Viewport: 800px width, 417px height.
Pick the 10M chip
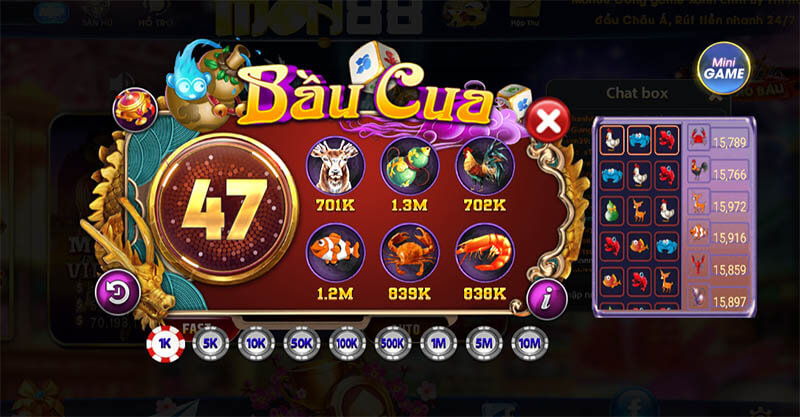(530, 344)
